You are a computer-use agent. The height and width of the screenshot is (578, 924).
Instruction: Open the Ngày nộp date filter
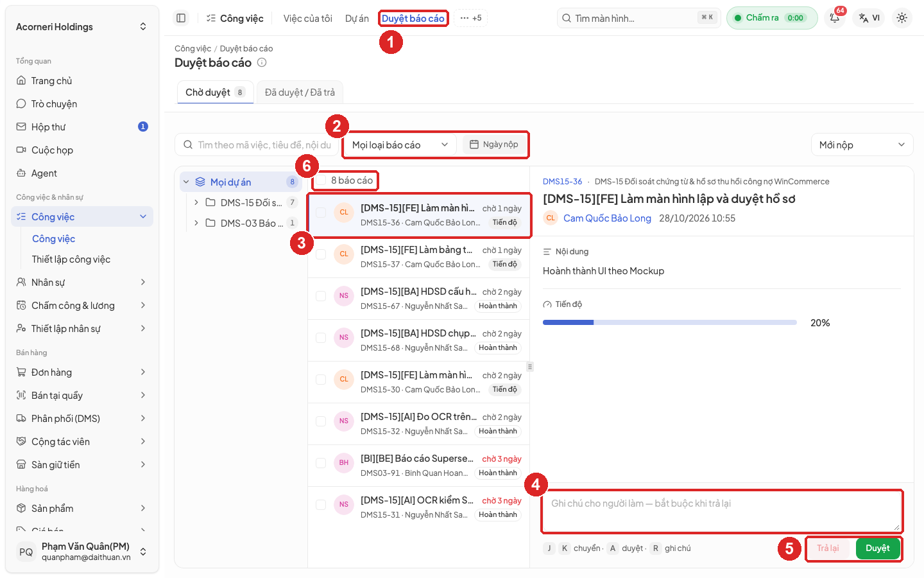tap(493, 144)
